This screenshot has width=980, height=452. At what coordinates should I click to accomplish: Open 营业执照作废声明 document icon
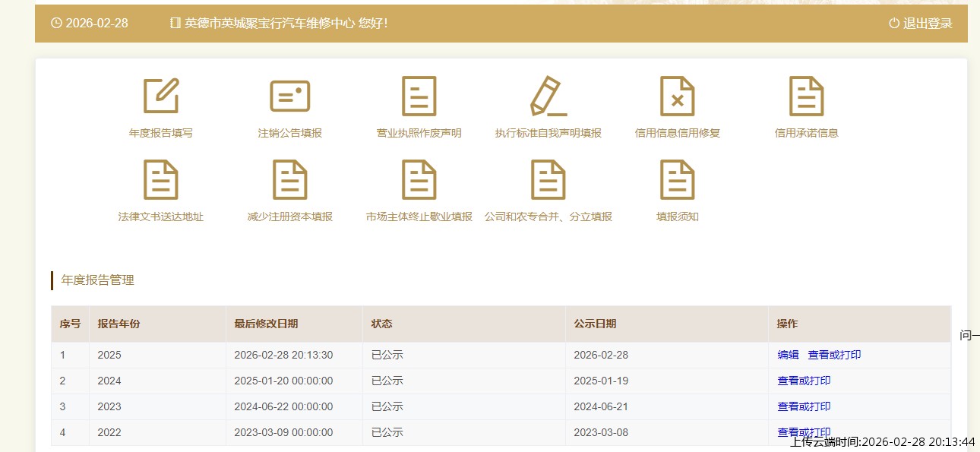coord(419,96)
